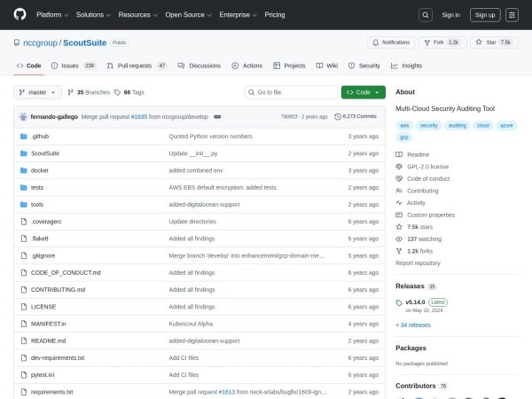Image resolution: width=532 pixels, height=399 pixels.
Task: Switch to the Issues tab
Action: pyautogui.click(x=74, y=66)
